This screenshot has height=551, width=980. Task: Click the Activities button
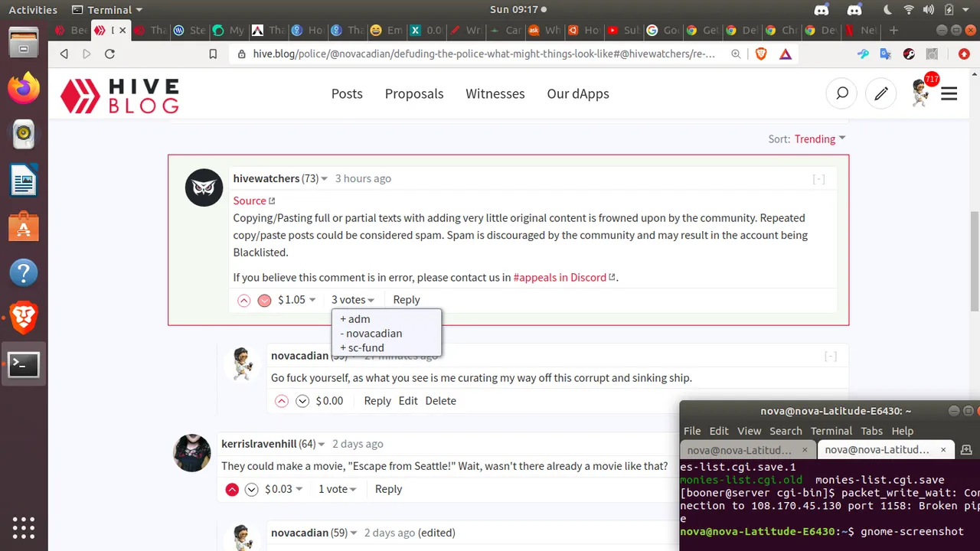(33, 10)
